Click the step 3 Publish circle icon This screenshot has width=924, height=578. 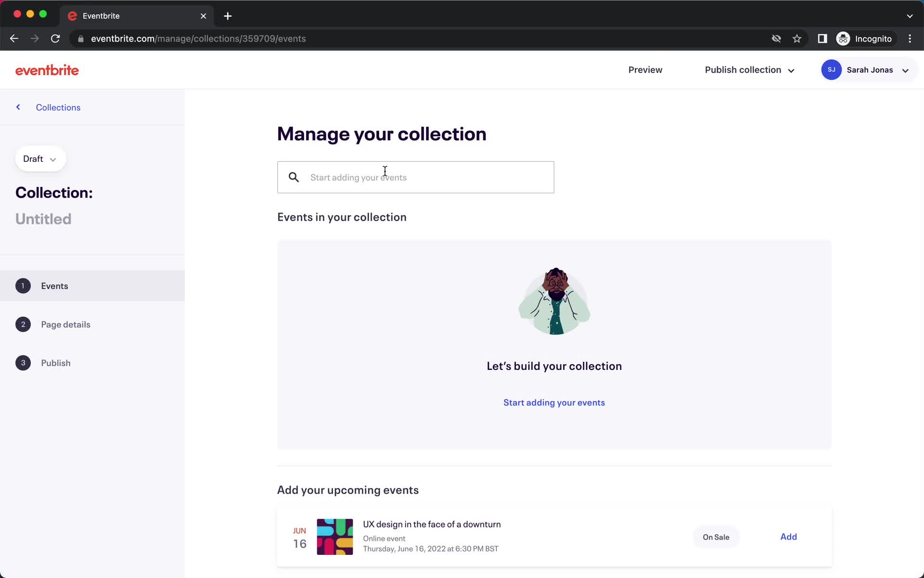[x=23, y=363]
